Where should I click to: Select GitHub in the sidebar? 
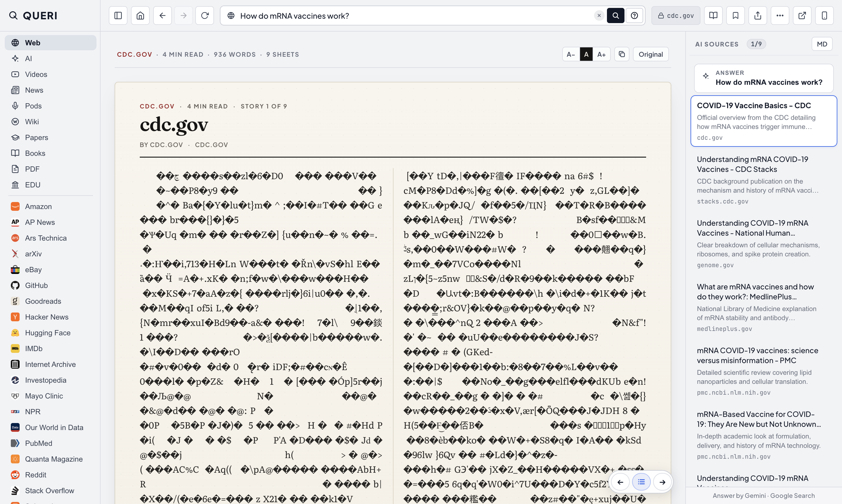pos(50,285)
